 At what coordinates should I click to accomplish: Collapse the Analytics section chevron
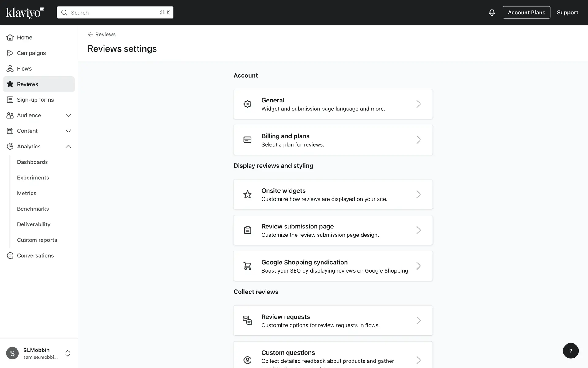68,147
